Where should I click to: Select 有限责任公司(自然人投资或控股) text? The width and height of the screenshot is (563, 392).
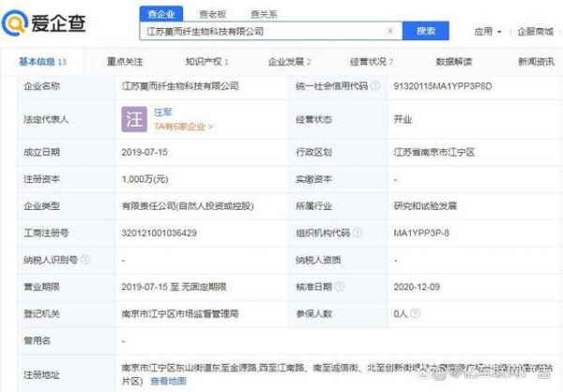point(188,206)
